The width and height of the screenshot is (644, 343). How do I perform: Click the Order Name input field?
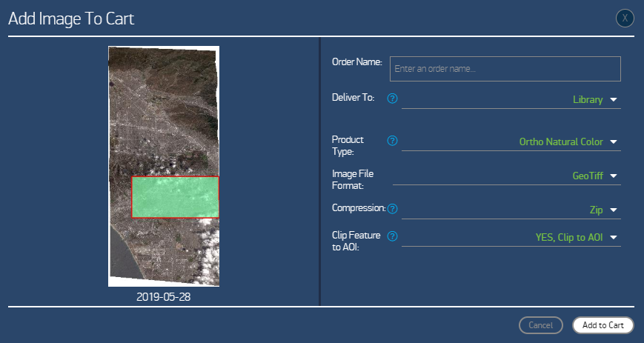[x=505, y=69]
